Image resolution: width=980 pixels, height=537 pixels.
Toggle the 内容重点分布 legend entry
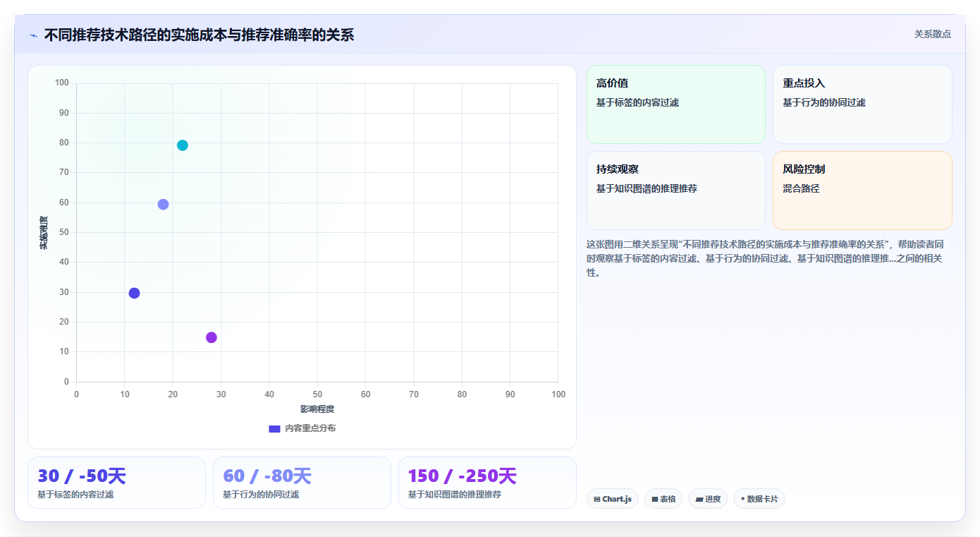(x=302, y=428)
